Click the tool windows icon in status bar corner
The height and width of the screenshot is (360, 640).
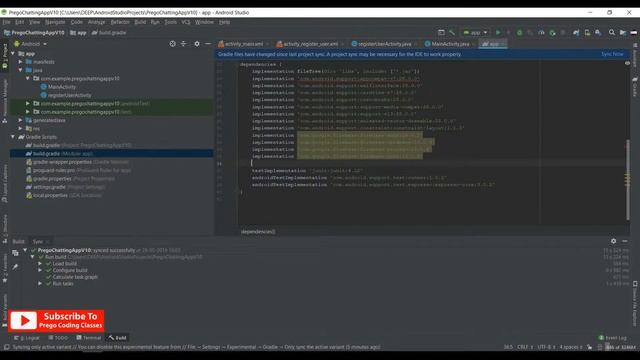[6, 347]
